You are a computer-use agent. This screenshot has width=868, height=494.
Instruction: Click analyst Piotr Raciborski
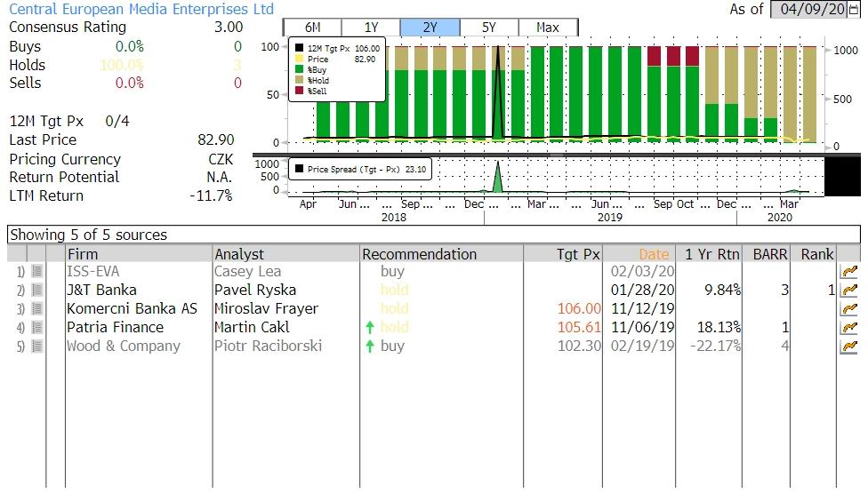(x=268, y=347)
